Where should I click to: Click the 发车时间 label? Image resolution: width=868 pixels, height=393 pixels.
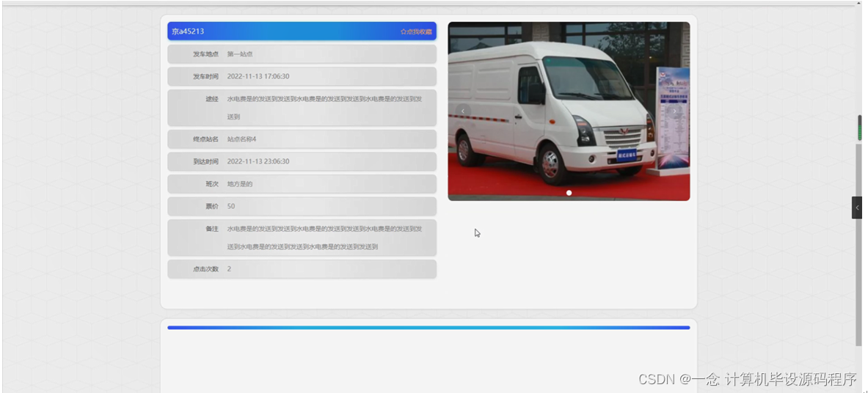click(x=205, y=76)
